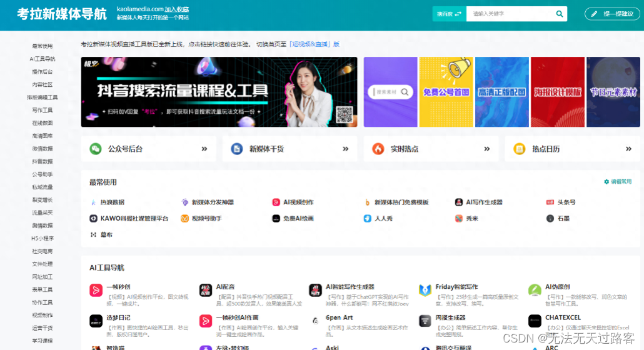
Task: Click the 加入收藏 link in header
Action: tap(176, 9)
